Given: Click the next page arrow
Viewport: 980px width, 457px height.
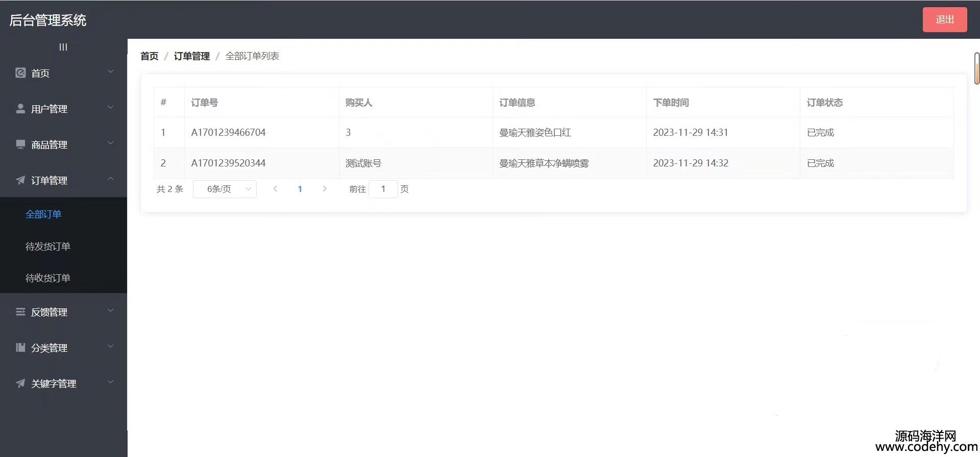Looking at the screenshot, I should [x=325, y=189].
